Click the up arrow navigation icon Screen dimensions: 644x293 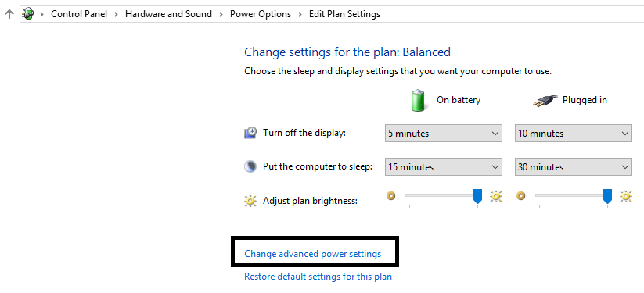tap(9, 14)
